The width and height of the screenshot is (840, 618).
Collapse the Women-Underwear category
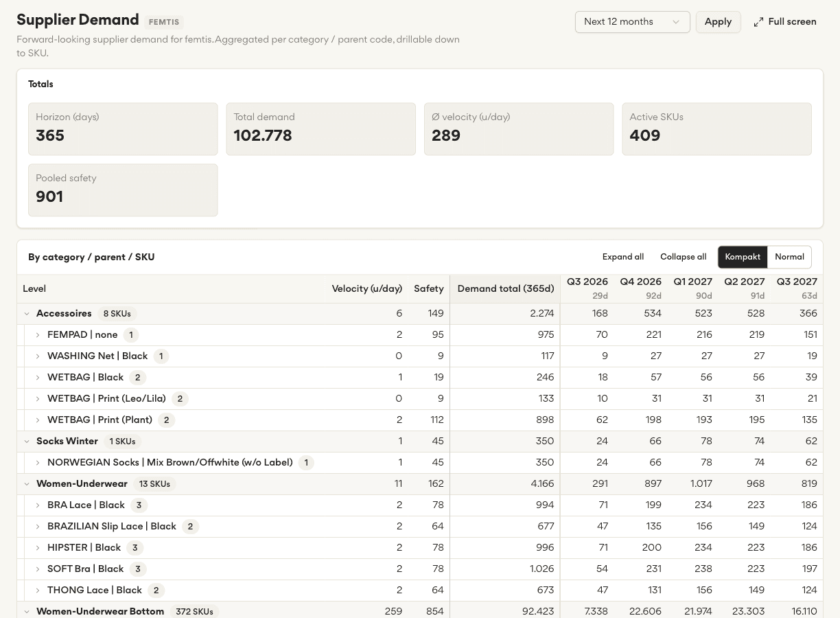click(27, 484)
